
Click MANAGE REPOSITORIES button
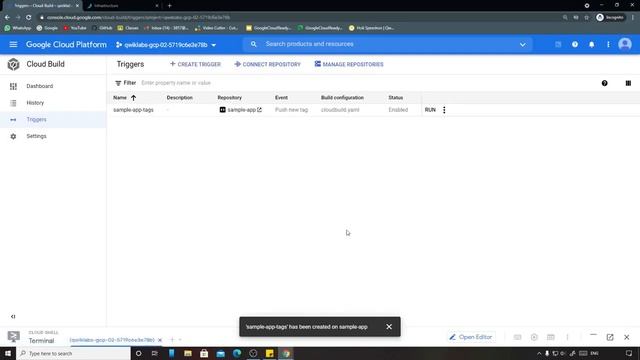pos(349,64)
